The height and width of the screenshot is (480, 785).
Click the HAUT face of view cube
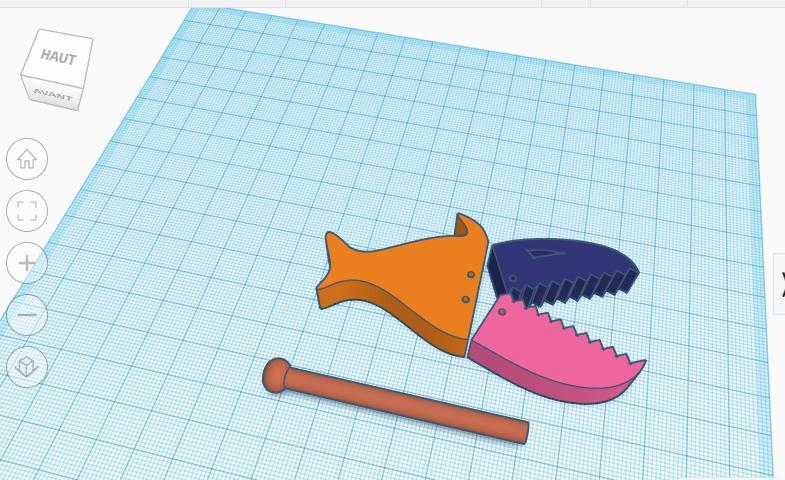(x=59, y=56)
